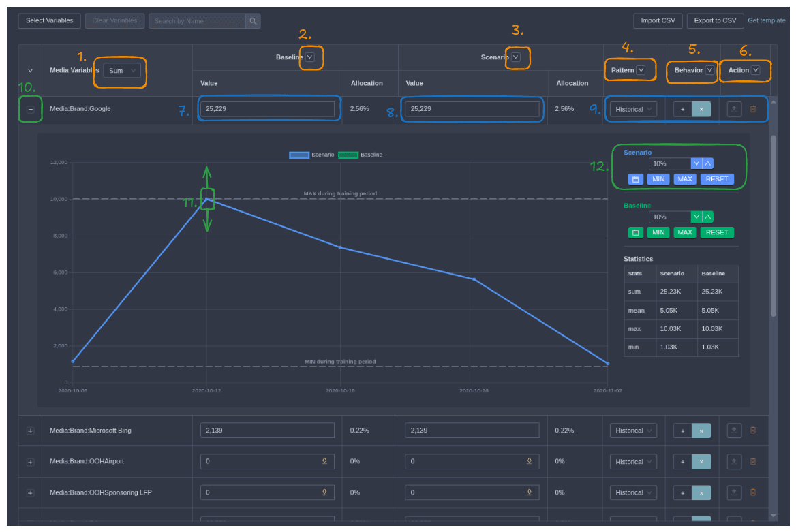Open the Behavior column header menu
This screenshot has height=532, width=796.
tap(709, 70)
